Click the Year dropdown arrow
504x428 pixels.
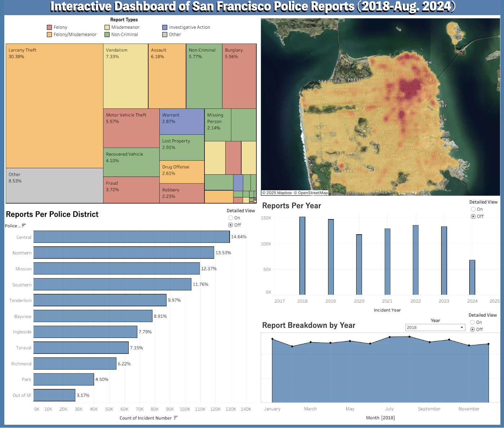click(461, 327)
